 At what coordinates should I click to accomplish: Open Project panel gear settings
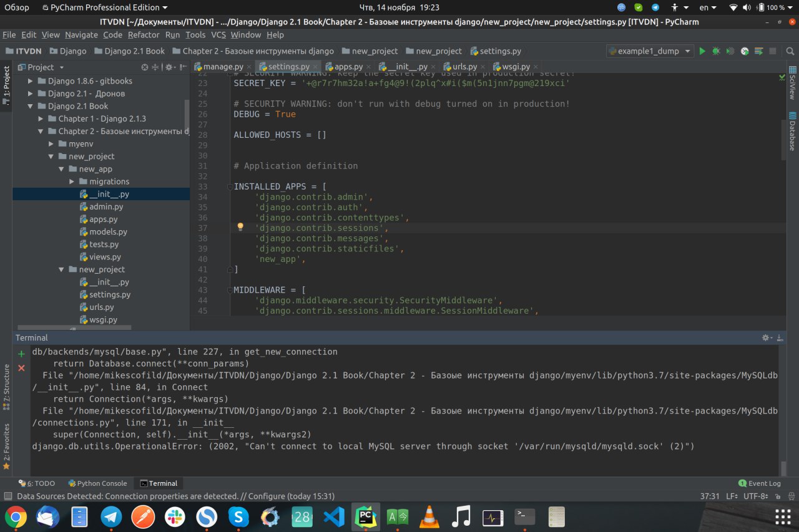[x=170, y=67]
